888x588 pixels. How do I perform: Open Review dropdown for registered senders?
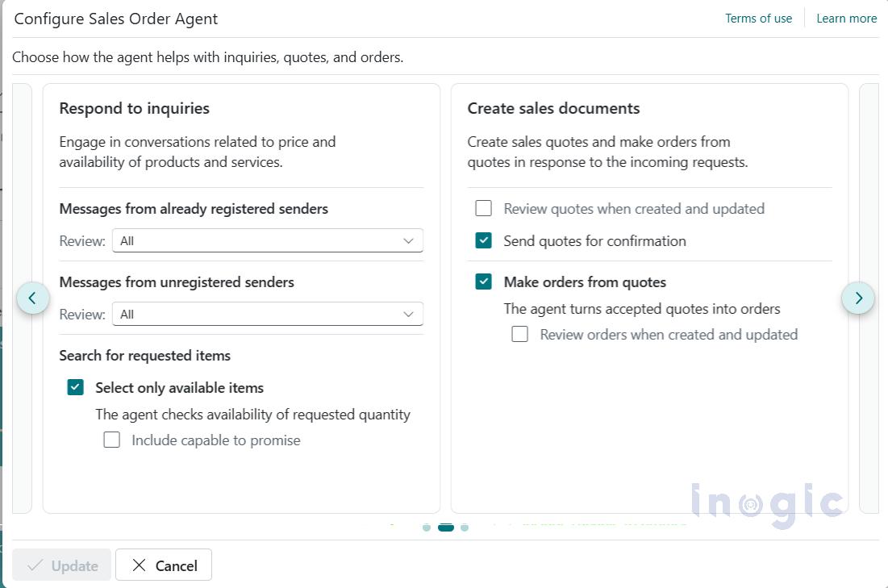(268, 240)
